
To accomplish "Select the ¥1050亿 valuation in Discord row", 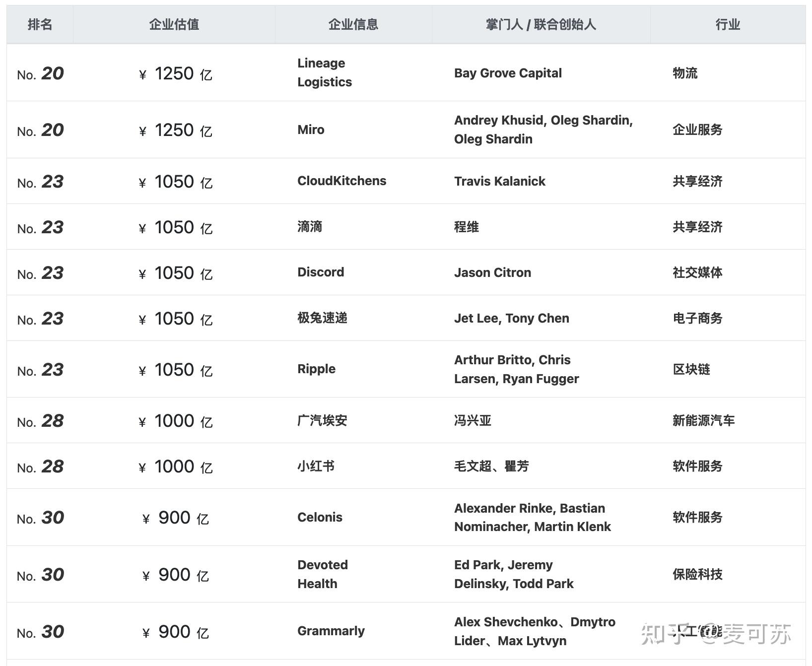I will [x=176, y=273].
